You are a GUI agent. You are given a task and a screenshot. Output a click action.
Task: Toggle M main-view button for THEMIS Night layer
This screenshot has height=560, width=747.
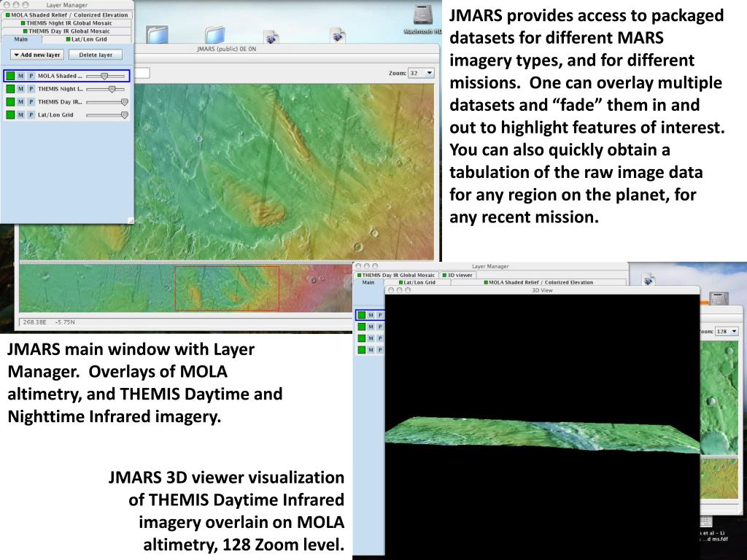coord(20,88)
